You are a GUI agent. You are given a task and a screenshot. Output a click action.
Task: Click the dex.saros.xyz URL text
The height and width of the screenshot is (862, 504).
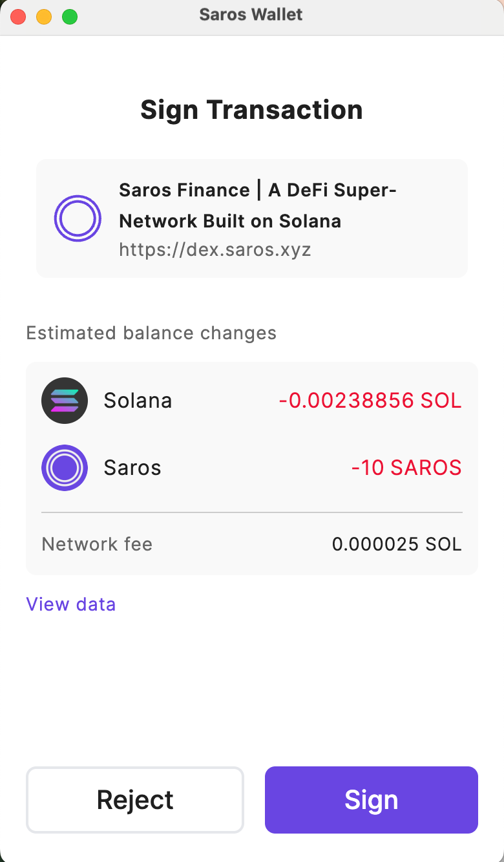pyautogui.click(x=215, y=249)
